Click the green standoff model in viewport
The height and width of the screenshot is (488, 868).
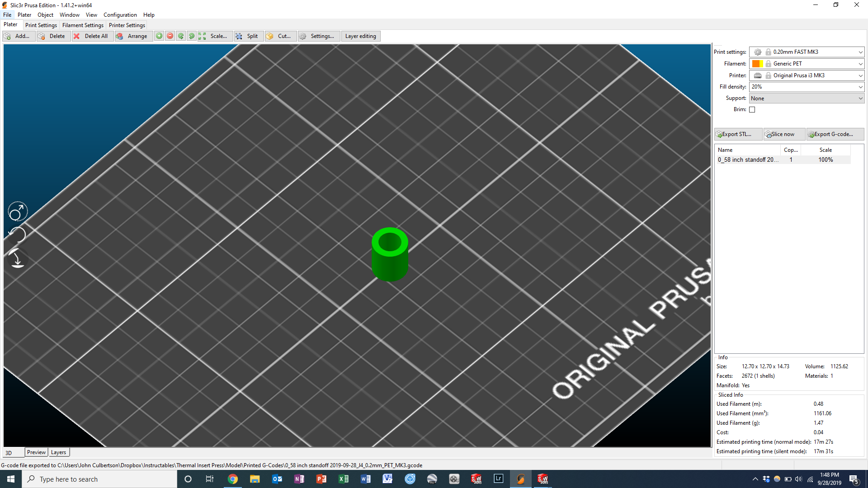coord(390,255)
